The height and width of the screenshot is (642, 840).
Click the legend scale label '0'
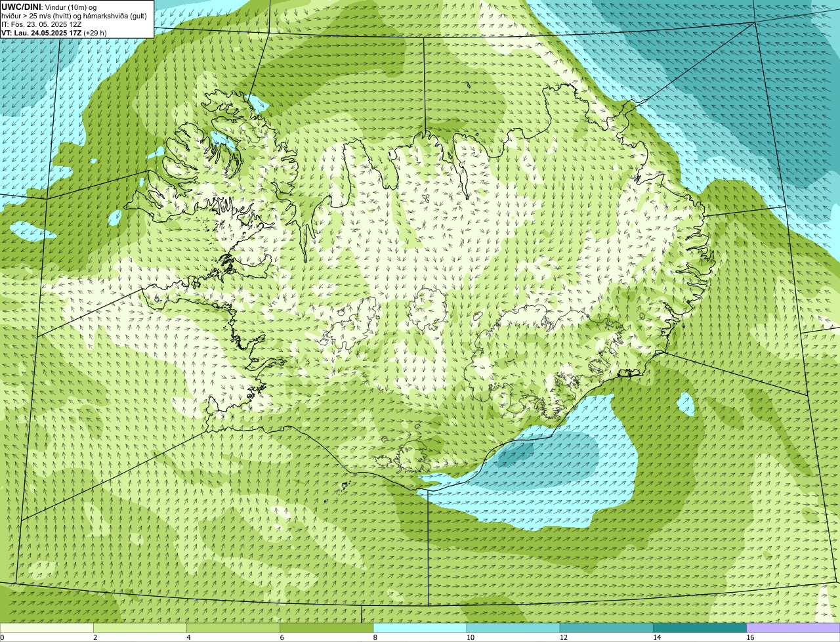pyautogui.click(x=2, y=637)
